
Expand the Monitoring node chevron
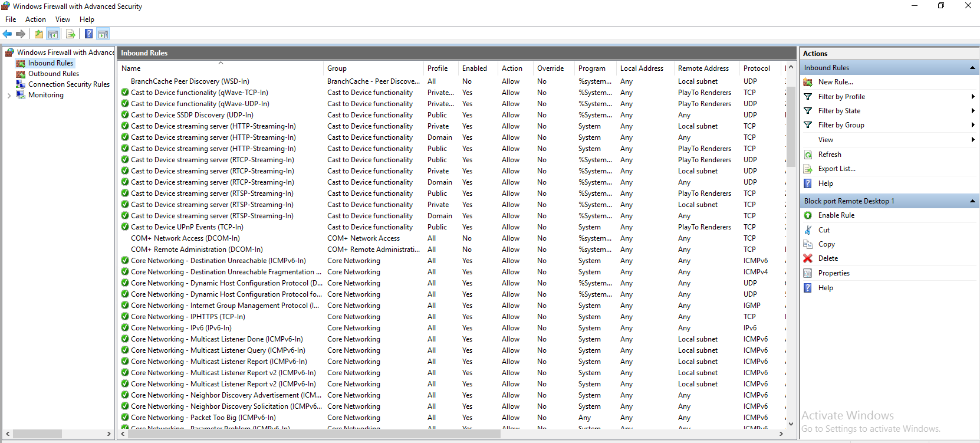pyautogui.click(x=9, y=95)
